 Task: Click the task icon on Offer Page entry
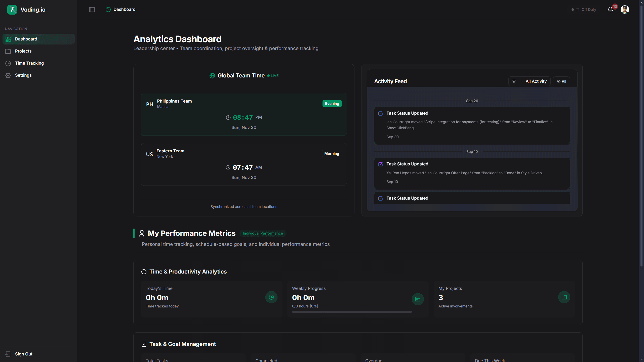tap(381, 164)
